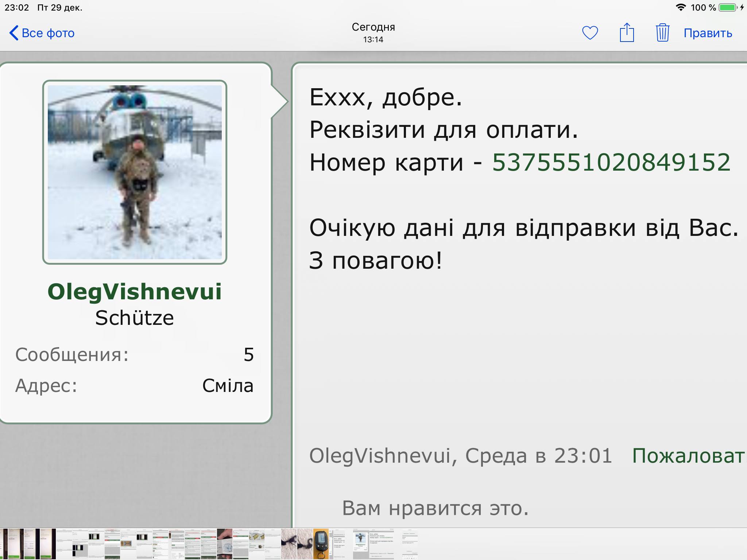The image size is (747, 560).
Task: Select the orange key fob thumbnail
Action: tap(321, 544)
